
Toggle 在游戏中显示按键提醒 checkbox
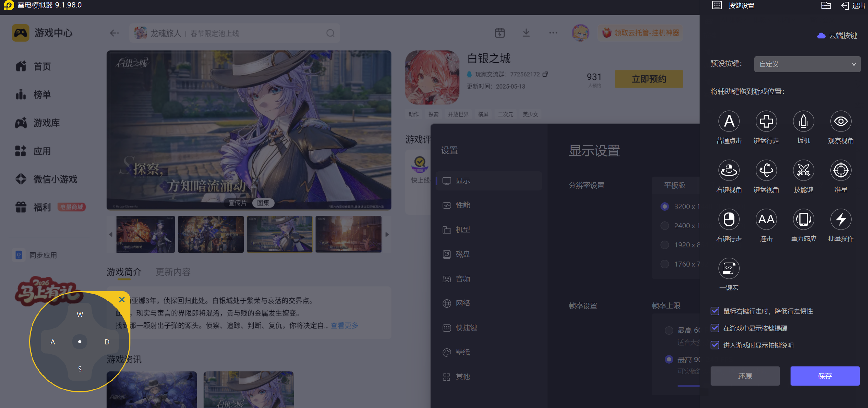(715, 328)
